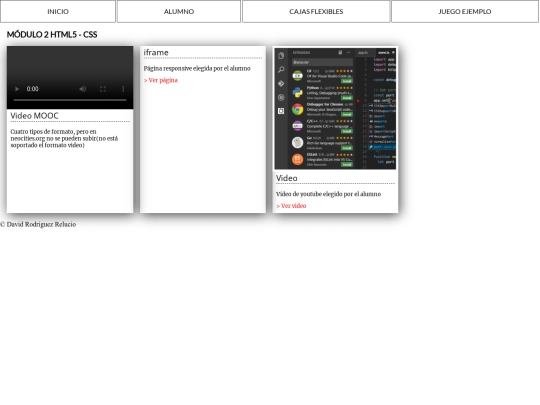Click the 'Video de youtube elegido por el alumno' text
540x405 pixels.
tap(329, 194)
